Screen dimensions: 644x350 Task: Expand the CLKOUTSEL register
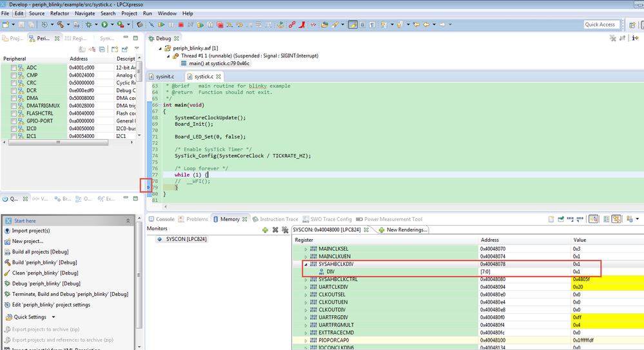click(306, 295)
